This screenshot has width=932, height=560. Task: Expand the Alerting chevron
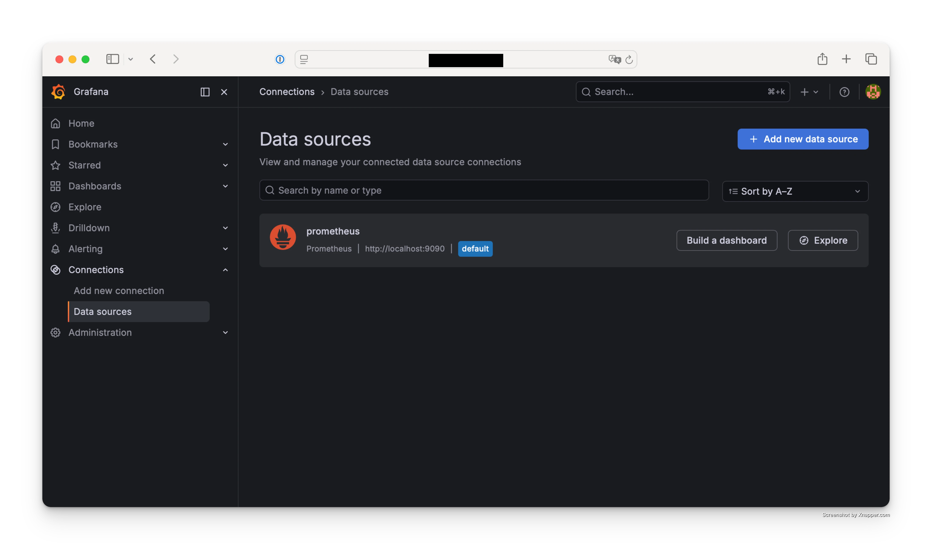(225, 249)
